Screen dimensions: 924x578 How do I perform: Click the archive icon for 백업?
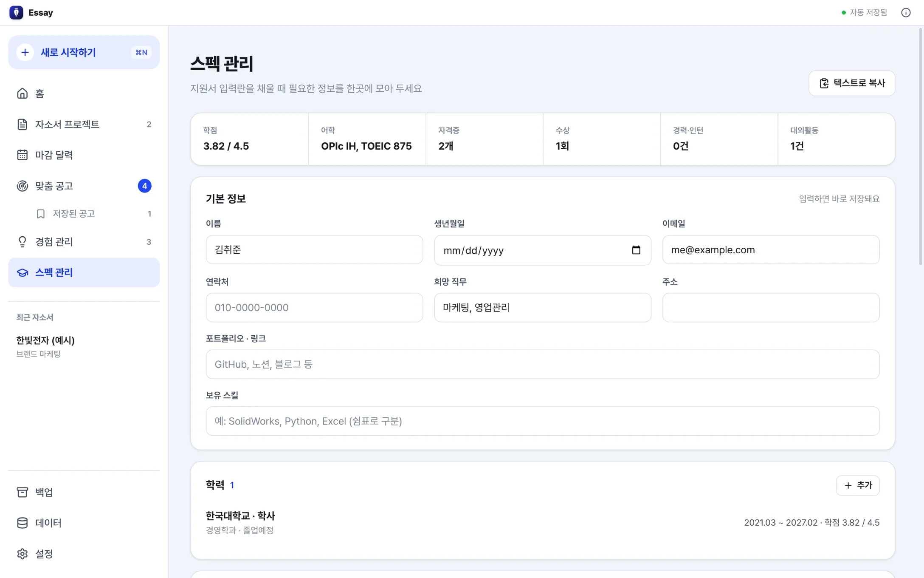pyautogui.click(x=22, y=492)
